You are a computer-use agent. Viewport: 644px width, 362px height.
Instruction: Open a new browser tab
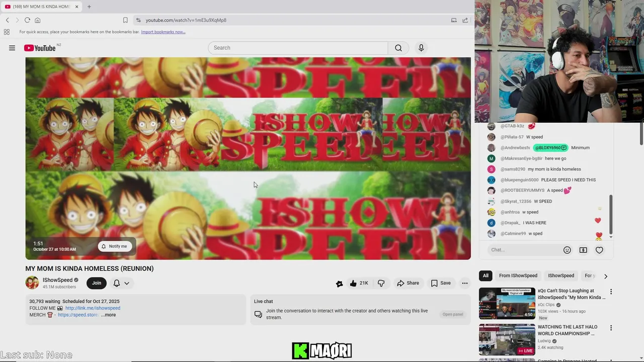[x=89, y=7]
